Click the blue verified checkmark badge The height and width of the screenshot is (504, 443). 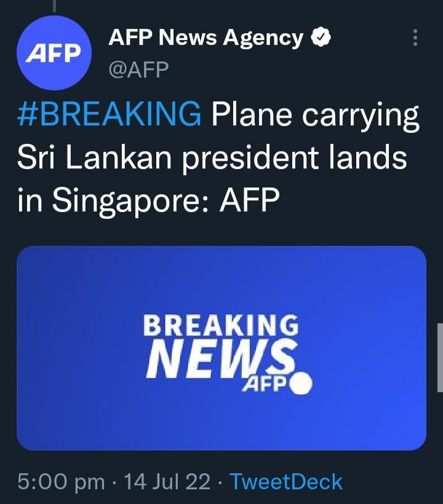click(321, 38)
